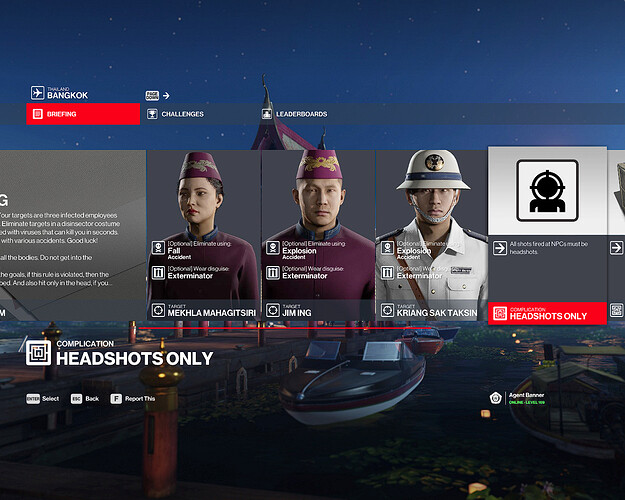Click Kriang Sak Taksin's Explosion skull icon
The height and width of the screenshot is (500, 625).
pyautogui.click(x=387, y=248)
